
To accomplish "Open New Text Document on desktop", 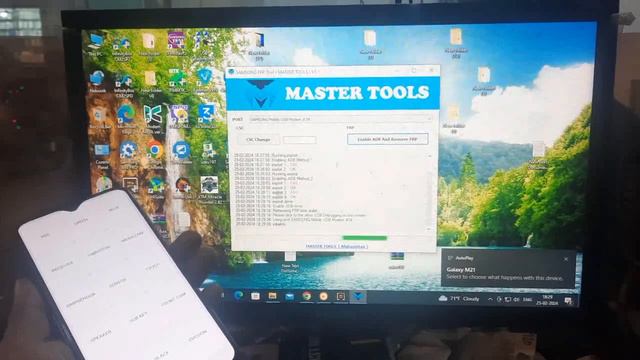I will coord(290,262).
